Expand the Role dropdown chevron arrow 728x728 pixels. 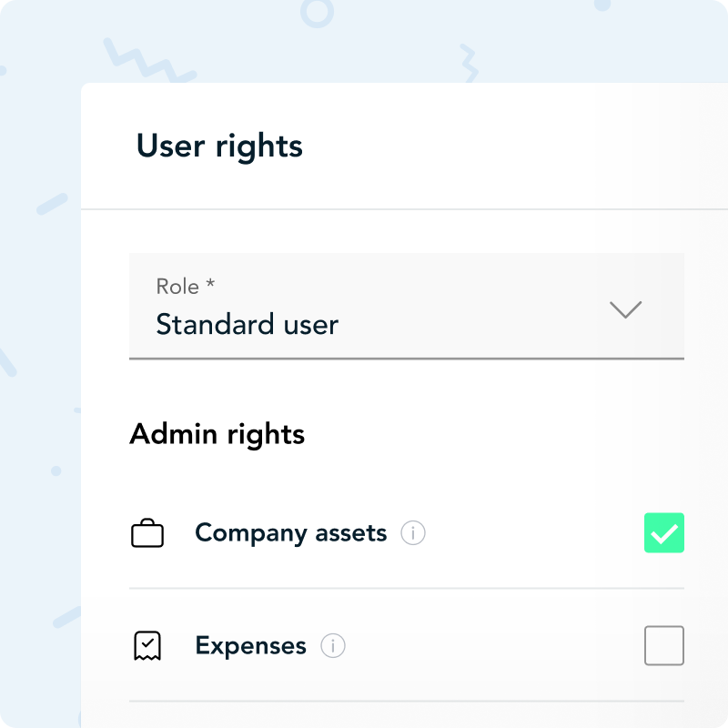pos(625,309)
